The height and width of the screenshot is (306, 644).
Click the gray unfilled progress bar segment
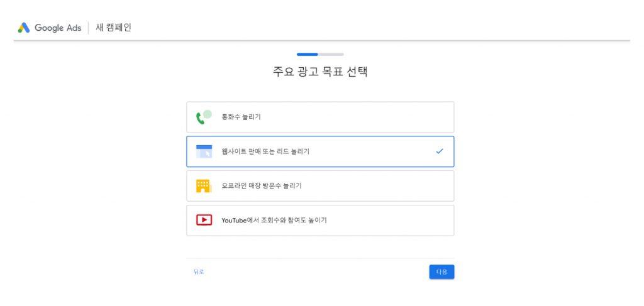[331, 54]
